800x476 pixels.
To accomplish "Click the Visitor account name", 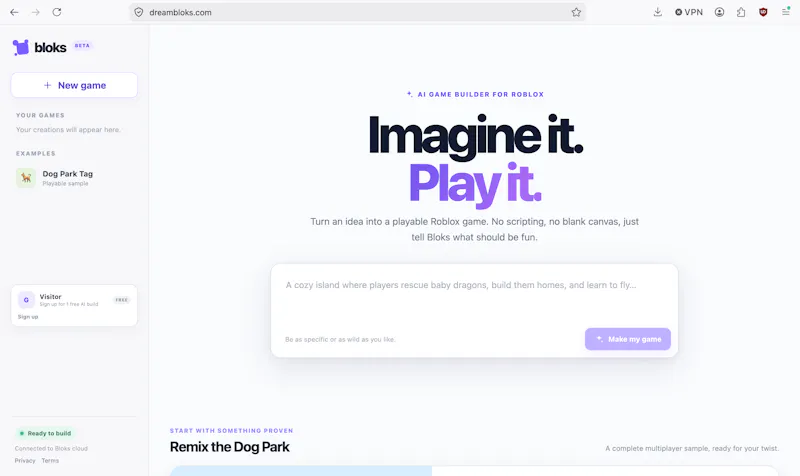I will coord(51,296).
